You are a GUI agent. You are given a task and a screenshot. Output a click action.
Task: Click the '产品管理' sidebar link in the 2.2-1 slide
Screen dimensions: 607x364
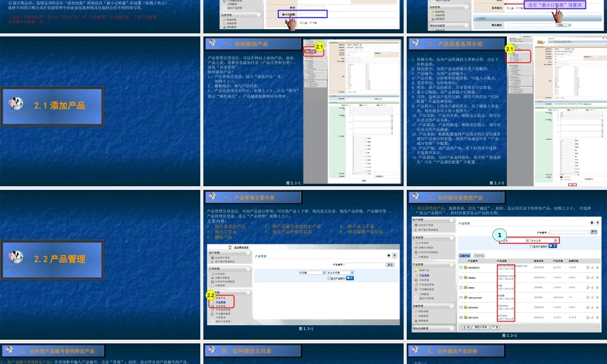[221, 302]
